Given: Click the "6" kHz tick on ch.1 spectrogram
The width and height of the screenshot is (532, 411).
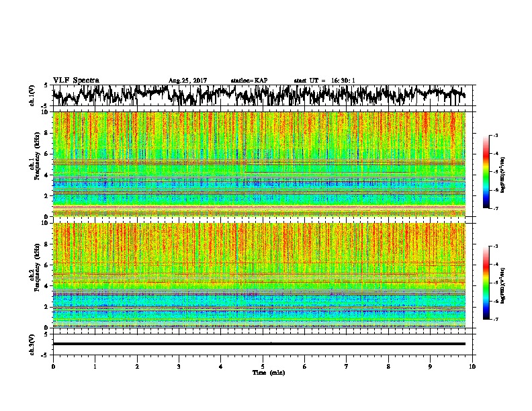Looking at the screenshot, I should click(46, 154).
